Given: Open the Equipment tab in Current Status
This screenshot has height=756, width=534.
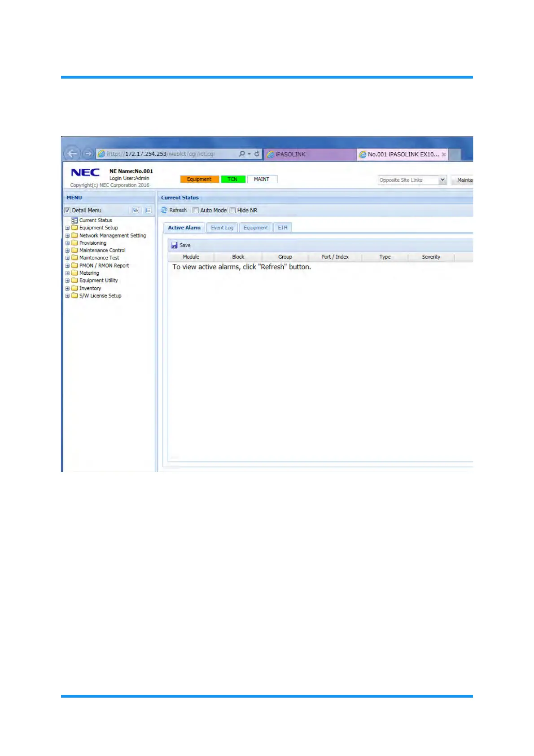Looking at the screenshot, I should pos(256,228).
